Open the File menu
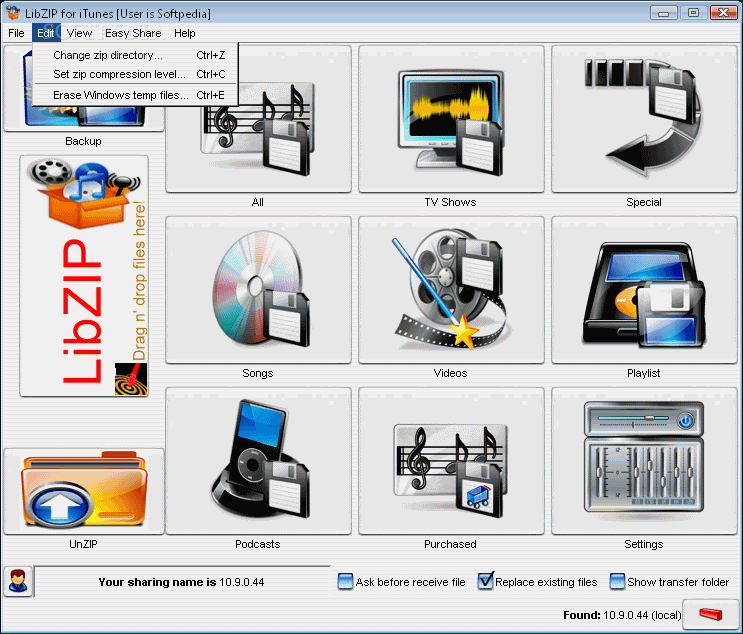The image size is (743, 634). pyautogui.click(x=16, y=33)
